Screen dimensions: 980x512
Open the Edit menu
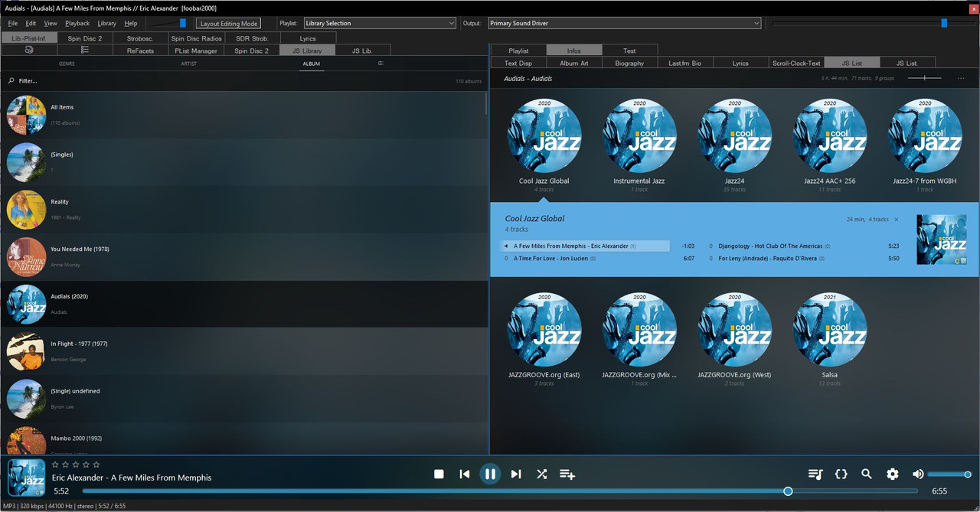[x=31, y=23]
